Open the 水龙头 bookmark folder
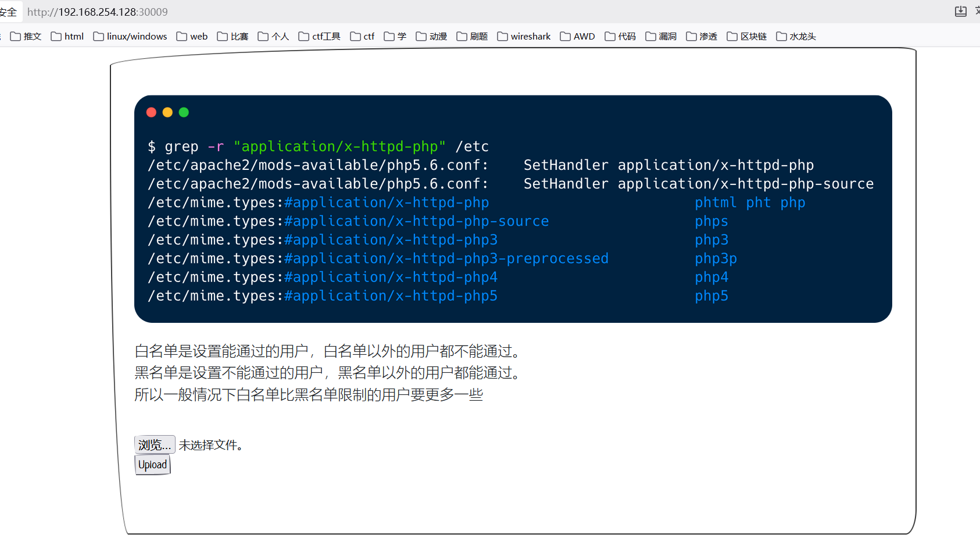Image resolution: width=980 pixels, height=559 pixels. pyautogui.click(x=796, y=36)
